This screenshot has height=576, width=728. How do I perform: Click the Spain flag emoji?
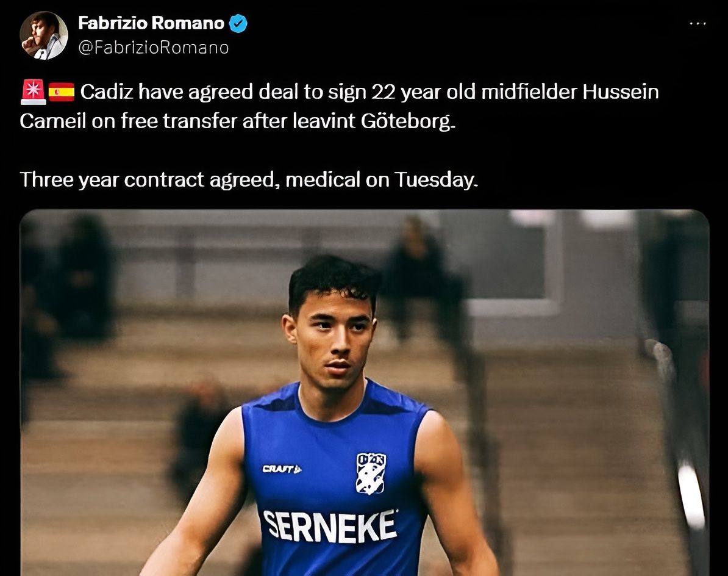point(62,92)
